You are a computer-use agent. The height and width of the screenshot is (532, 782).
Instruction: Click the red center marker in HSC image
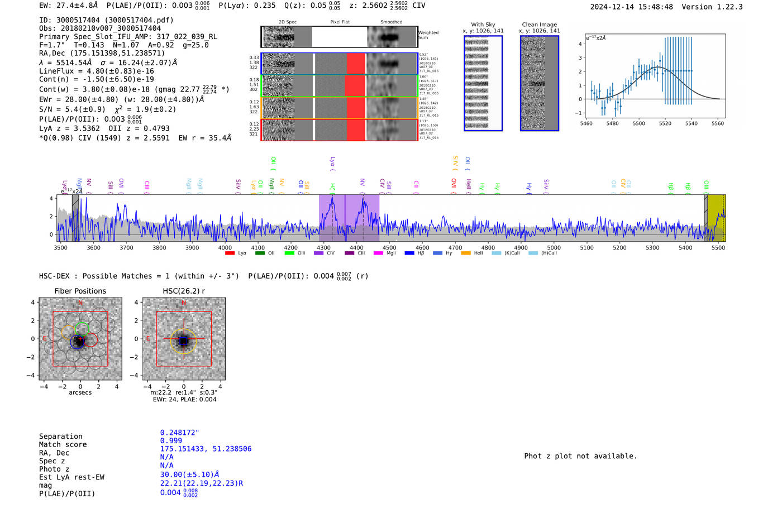[x=184, y=339]
